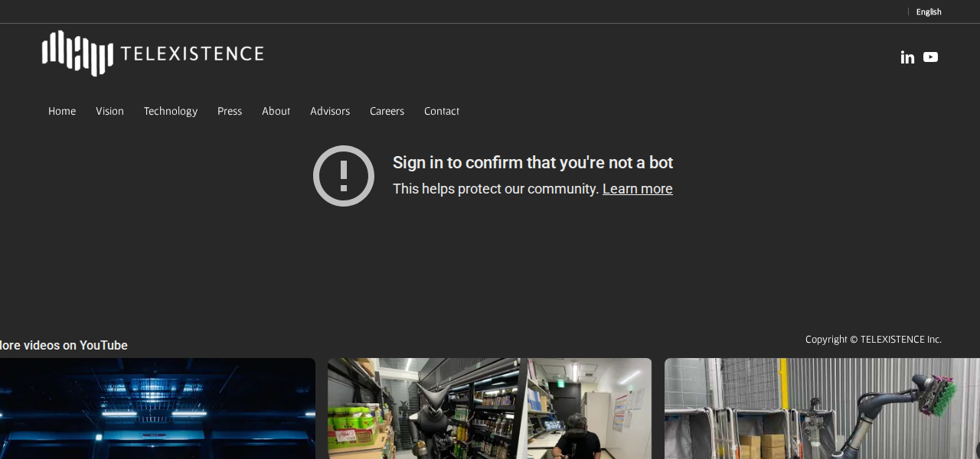The image size is (980, 459).
Task: View the Careers page
Action: [387, 111]
